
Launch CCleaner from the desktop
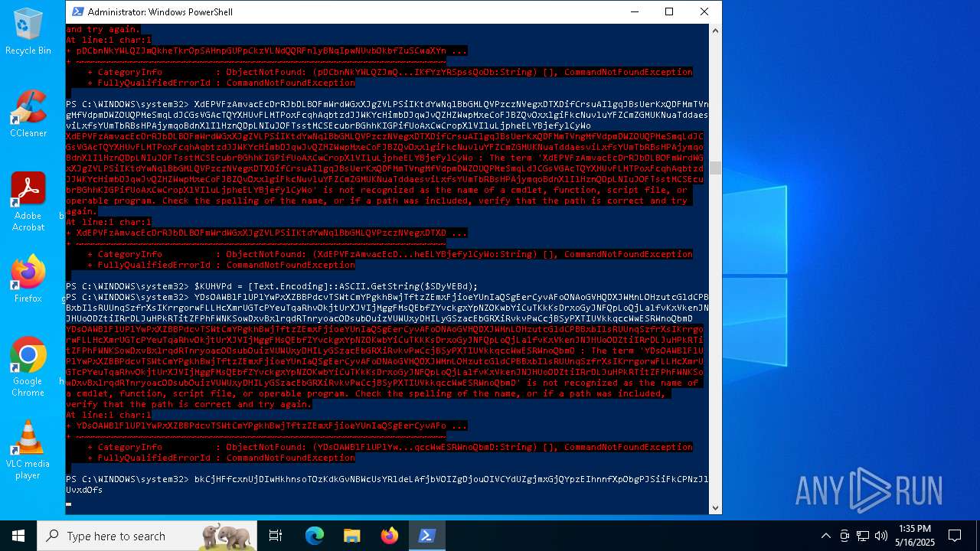pyautogui.click(x=28, y=113)
